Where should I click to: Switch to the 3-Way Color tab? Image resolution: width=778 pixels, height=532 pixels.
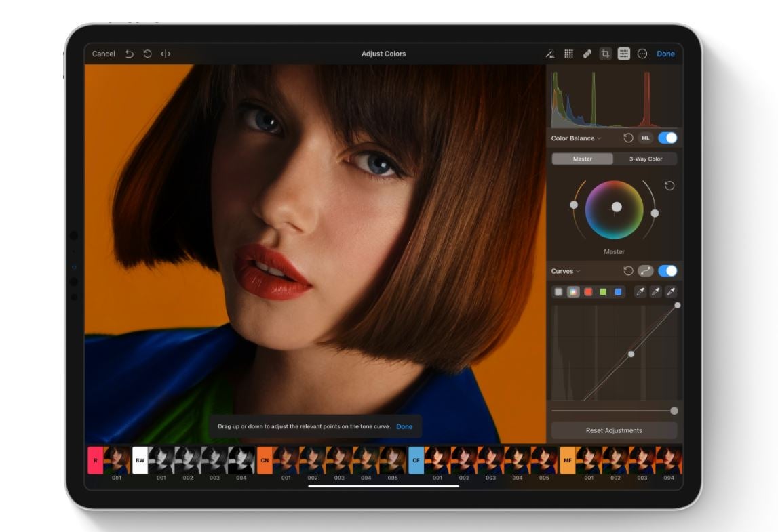click(646, 159)
